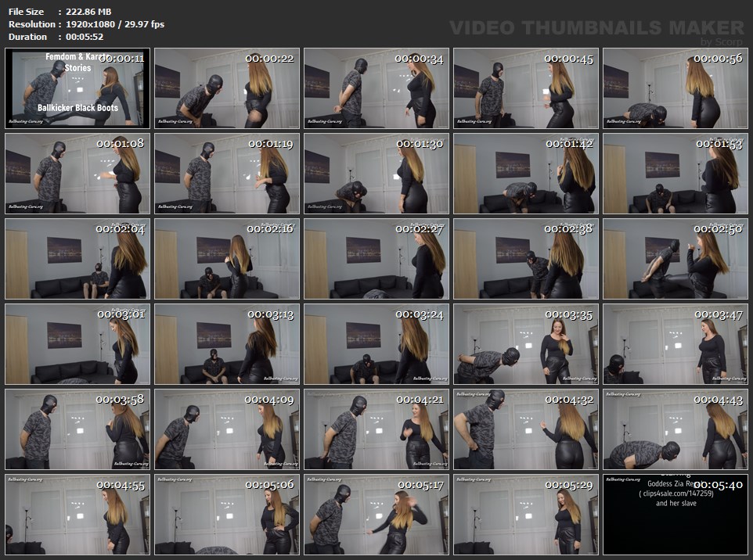The image size is (753, 560).
Task: Click the frame at 00:02:50
Action: click(676, 259)
